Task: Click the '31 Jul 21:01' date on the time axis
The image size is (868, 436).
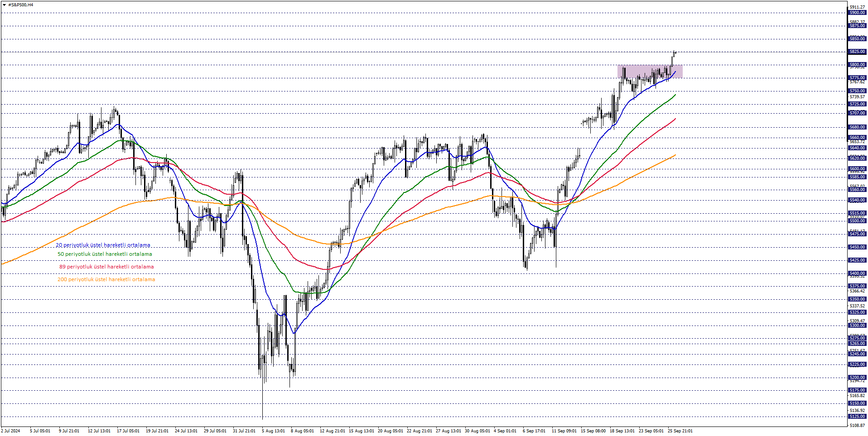Action: (x=244, y=431)
